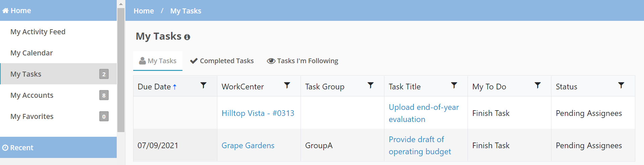This screenshot has height=165, width=644.
Task: Open the Task Group filter icon
Action: click(x=371, y=85)
